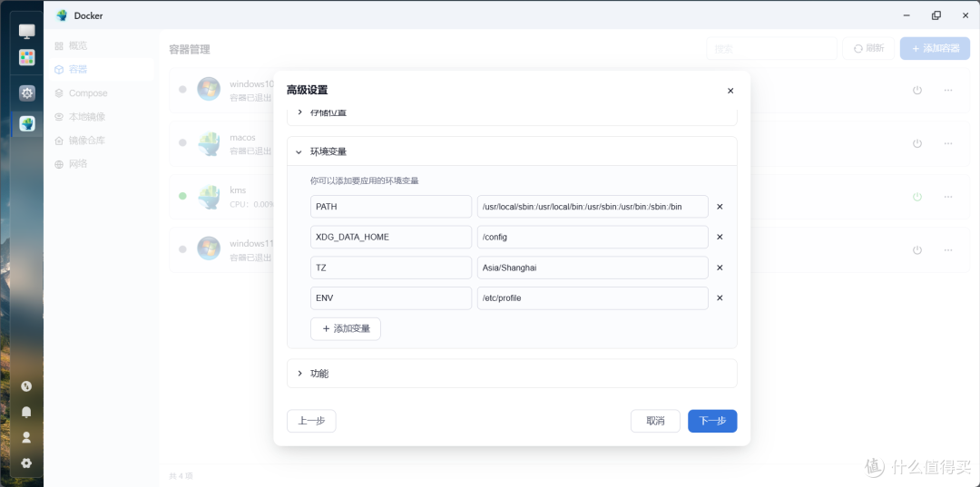Delete the ENV variable row

(720, 298)
